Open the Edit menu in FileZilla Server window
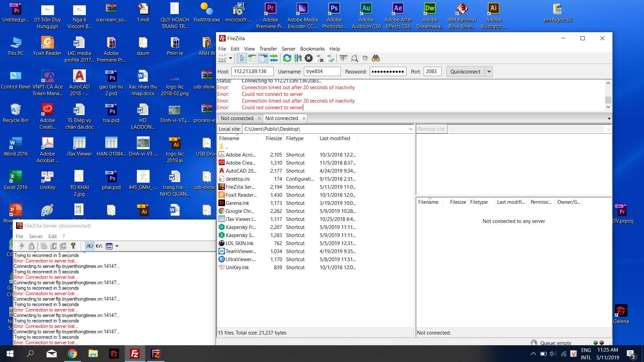 [x=53, y=236]
